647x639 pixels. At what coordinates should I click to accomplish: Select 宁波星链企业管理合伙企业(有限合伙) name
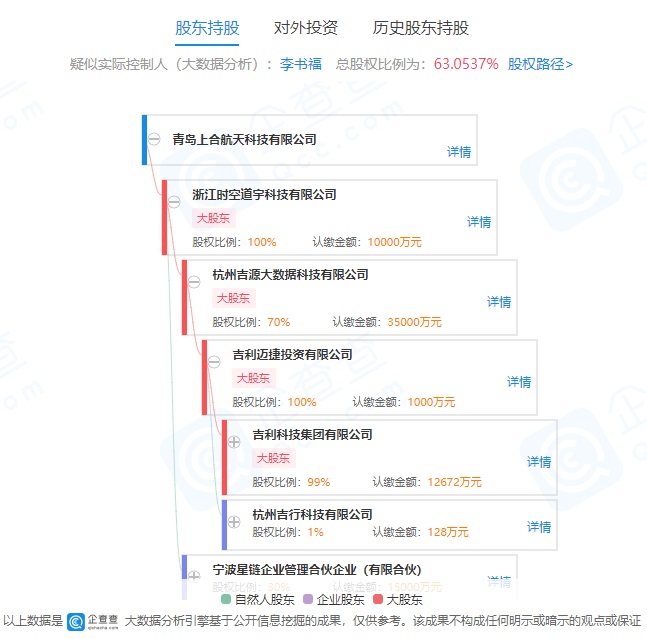pyautogui.click(x=317, y=570)
